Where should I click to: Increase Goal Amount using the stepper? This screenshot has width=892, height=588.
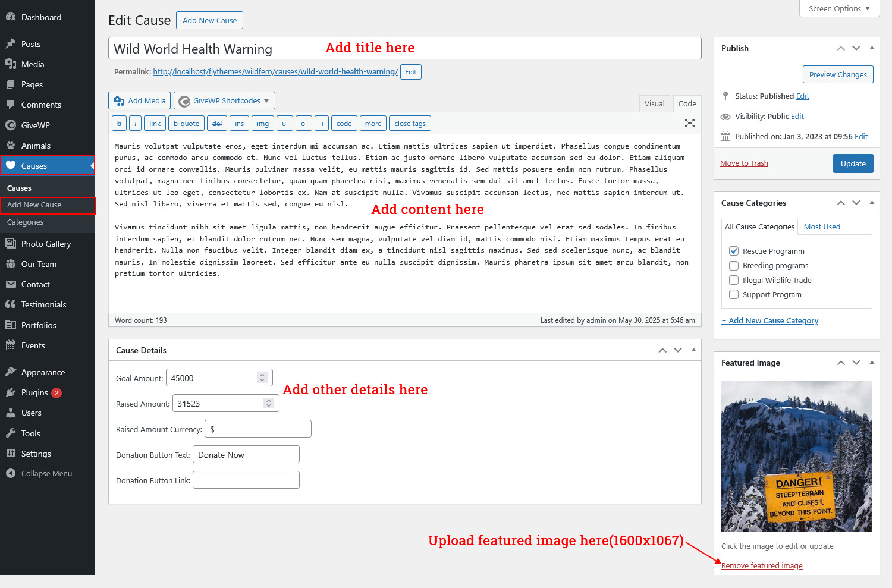[x=262, y=375]
